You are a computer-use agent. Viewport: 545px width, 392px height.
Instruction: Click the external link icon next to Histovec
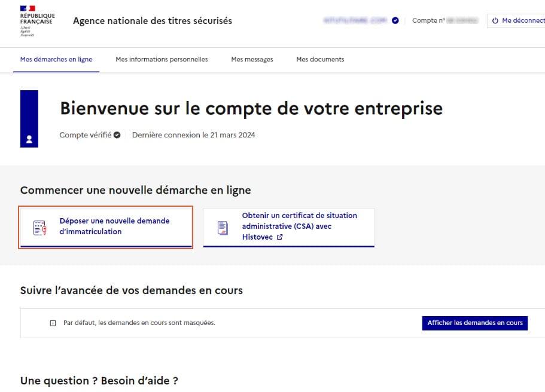[x=279, y=237]
